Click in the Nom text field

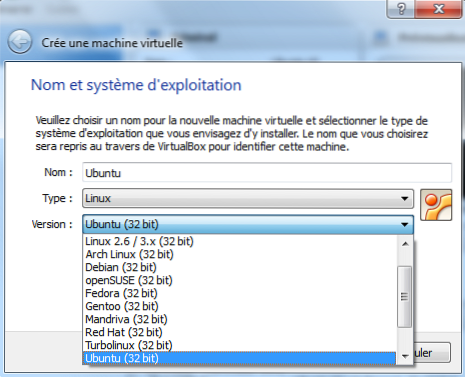pyautogui.click(x=267, y=173)
